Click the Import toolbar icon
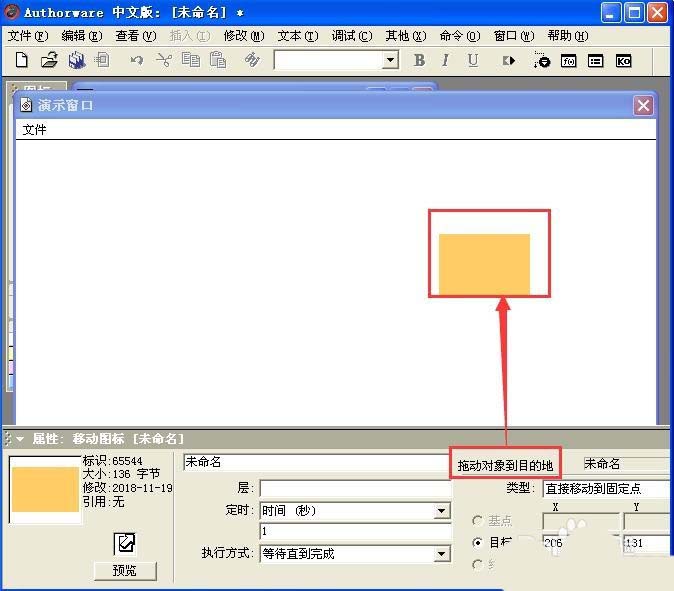 [103, 60]
